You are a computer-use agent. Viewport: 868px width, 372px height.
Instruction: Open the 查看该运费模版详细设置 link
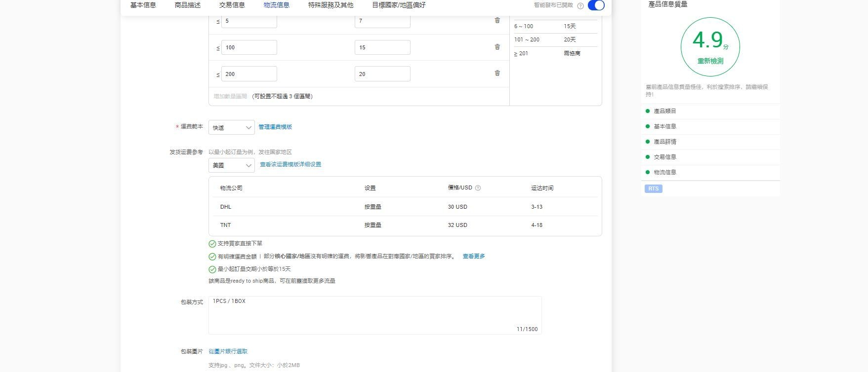(290, 164)
